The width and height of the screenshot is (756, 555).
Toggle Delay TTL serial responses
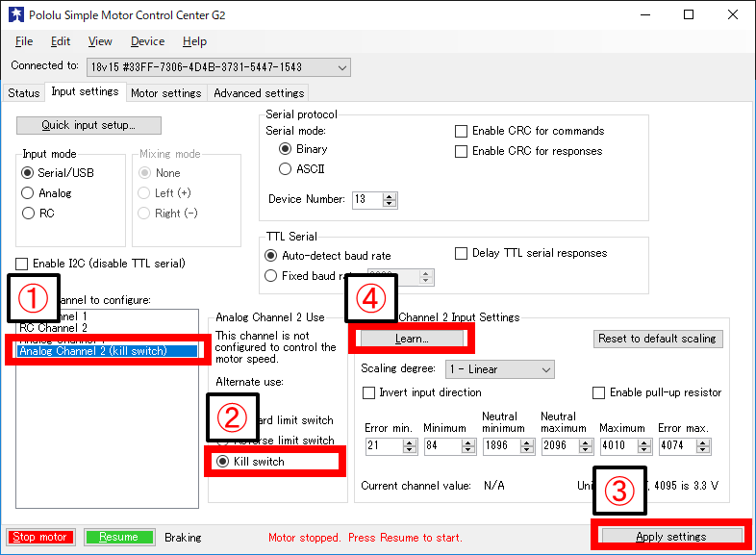click(531, 253)
